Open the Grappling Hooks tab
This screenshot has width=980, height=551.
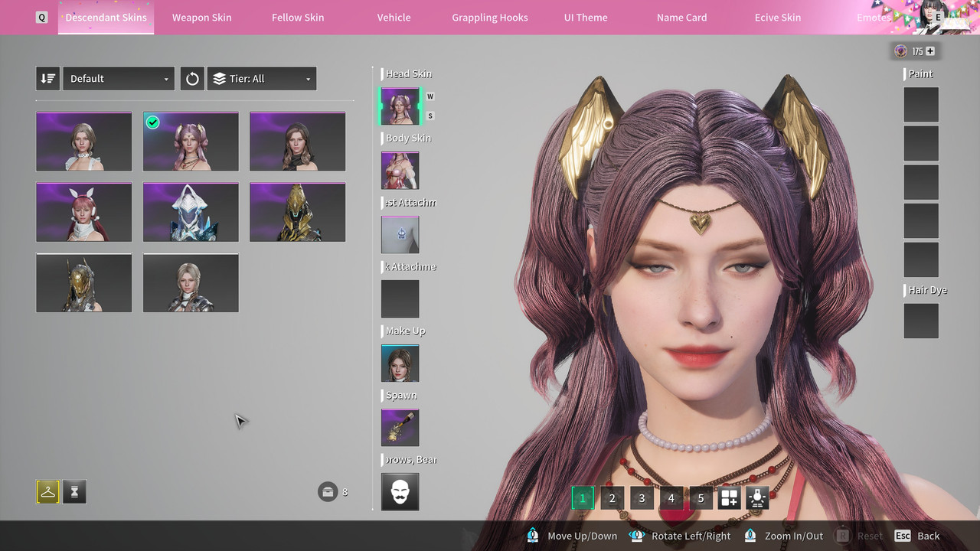490,17
